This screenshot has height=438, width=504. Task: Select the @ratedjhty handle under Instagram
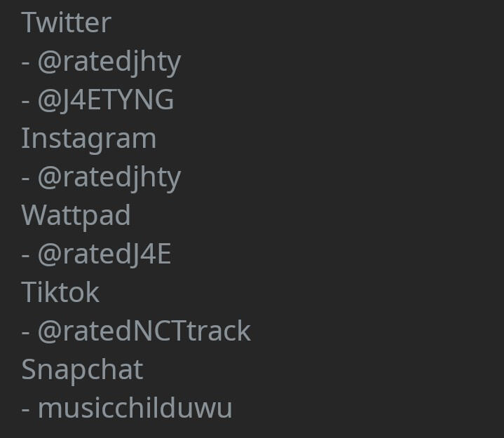tap(109, 177)
